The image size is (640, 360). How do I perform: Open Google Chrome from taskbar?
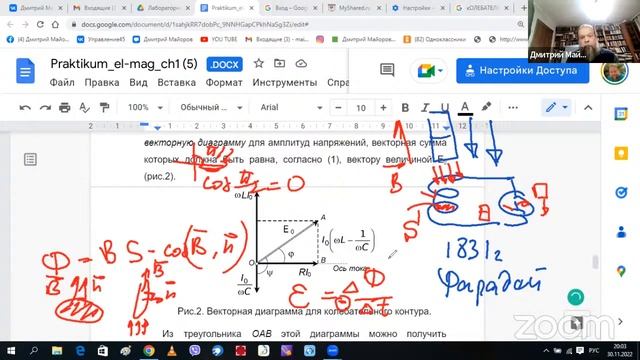click(x=149, y=351)
